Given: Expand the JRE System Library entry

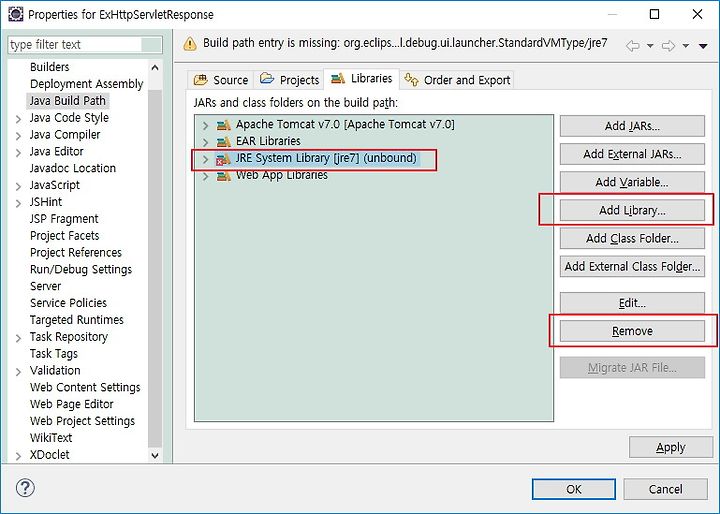Looking at the screenshot, I should coord(205,159).
